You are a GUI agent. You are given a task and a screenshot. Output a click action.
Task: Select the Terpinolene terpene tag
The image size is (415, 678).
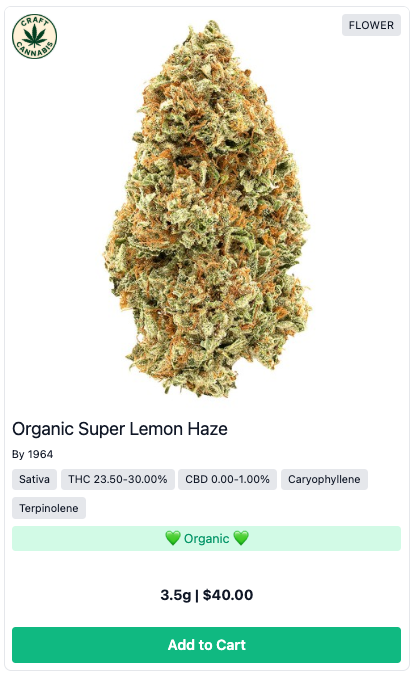[49, 508]
